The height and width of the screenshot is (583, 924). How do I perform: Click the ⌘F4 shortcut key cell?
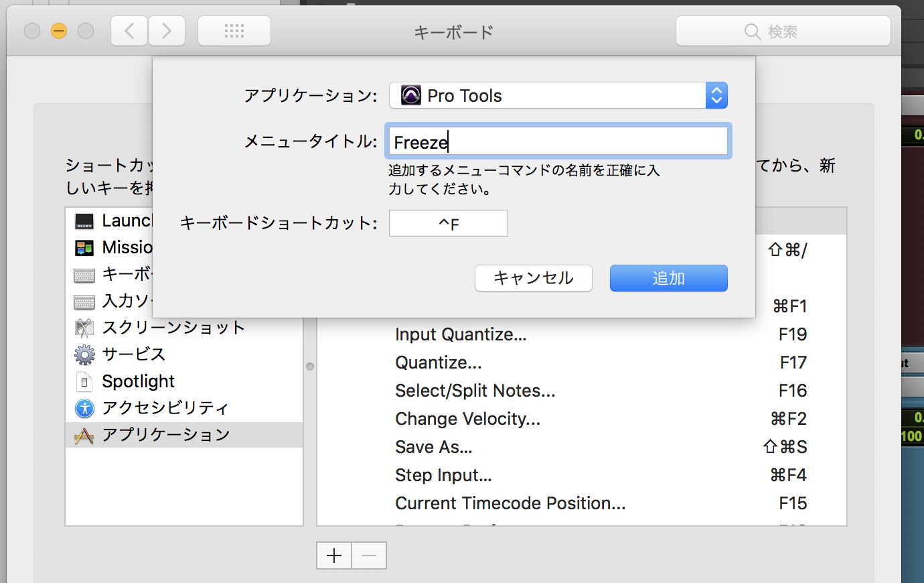pos(789,475)
